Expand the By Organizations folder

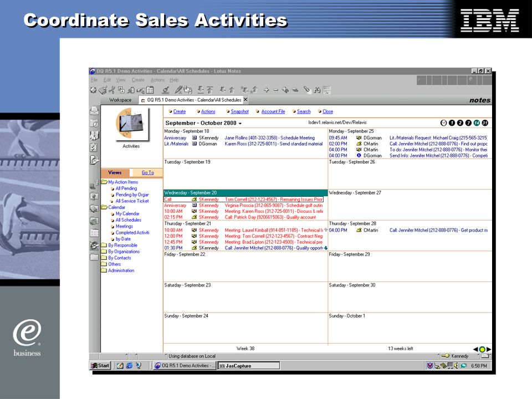104,252
